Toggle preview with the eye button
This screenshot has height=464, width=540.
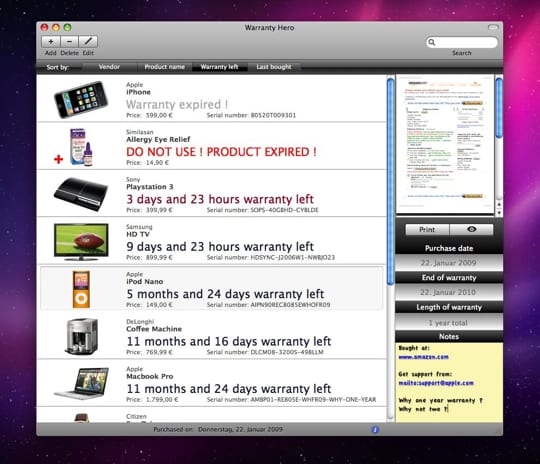pos(471,229)
